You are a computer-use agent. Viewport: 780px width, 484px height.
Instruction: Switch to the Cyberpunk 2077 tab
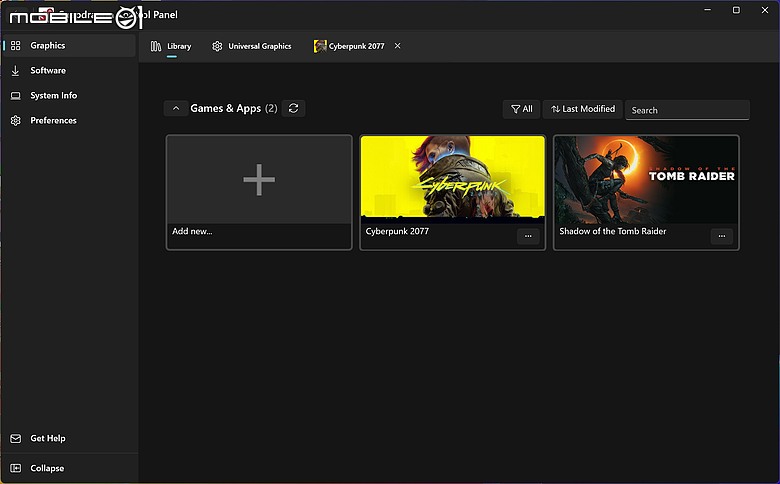(350, 46)
